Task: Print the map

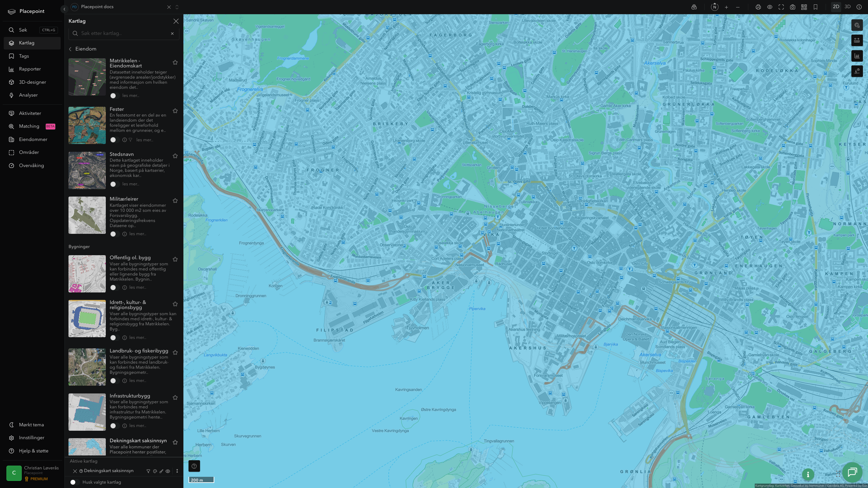Action: 758,7
